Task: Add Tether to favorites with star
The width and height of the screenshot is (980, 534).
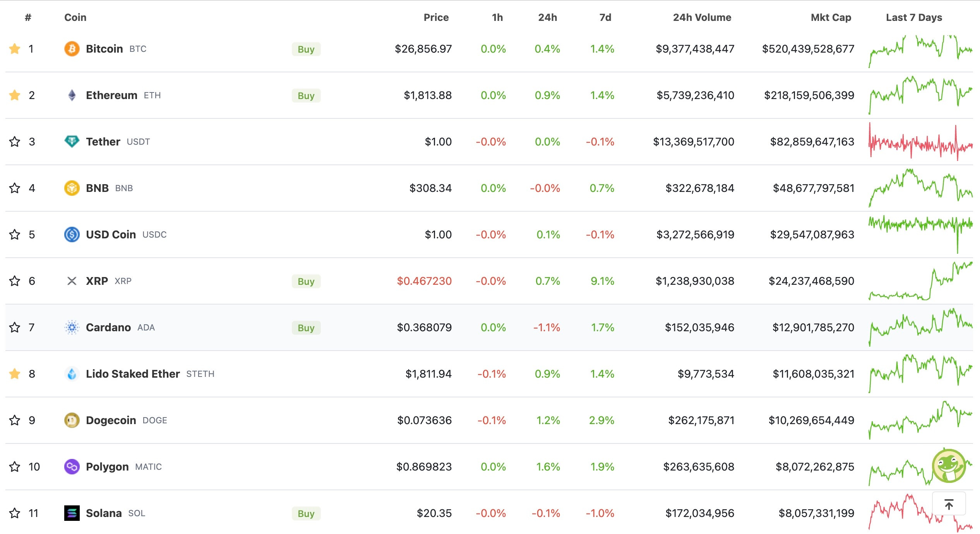Action: pyautogui.click(x=15, y=142)
